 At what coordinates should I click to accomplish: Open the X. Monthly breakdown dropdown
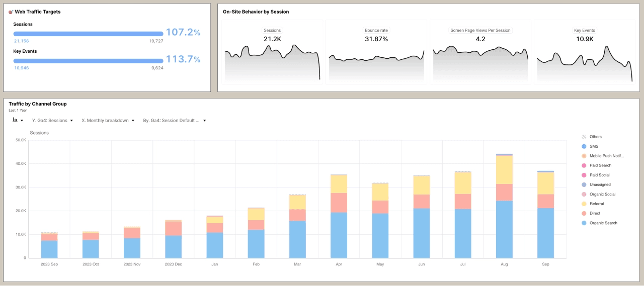pos(108,121)
